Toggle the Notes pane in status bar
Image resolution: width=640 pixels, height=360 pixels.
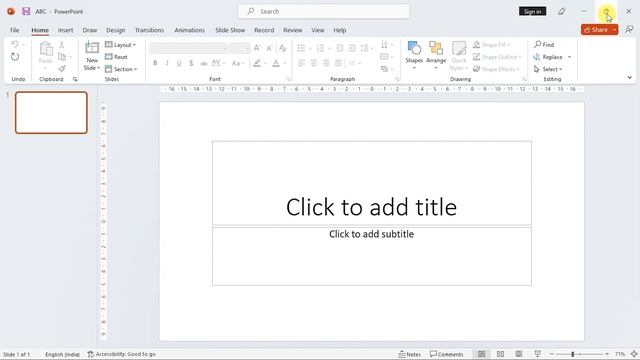[409, 354]
